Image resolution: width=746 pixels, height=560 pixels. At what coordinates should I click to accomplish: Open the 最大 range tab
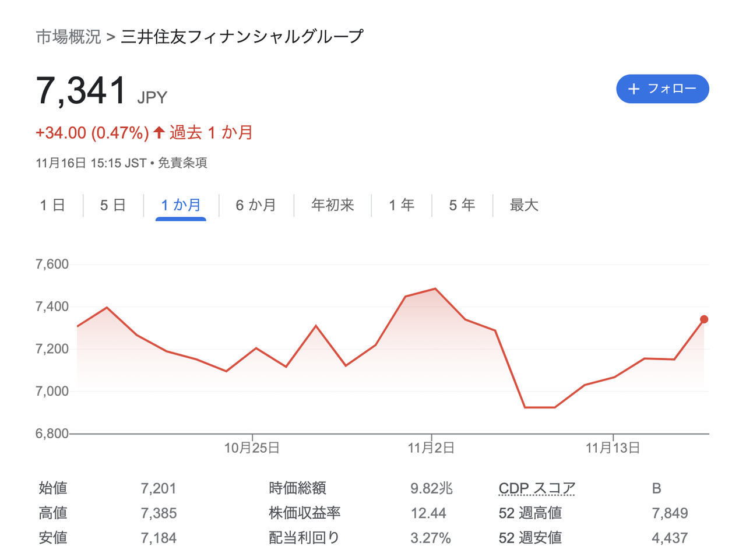[524, 205]
